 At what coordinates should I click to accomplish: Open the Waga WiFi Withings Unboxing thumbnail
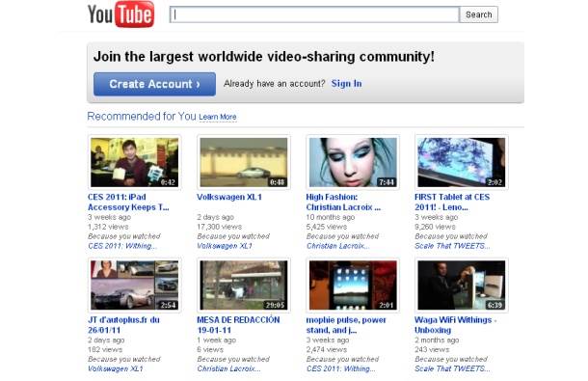(x=462, y=285)
